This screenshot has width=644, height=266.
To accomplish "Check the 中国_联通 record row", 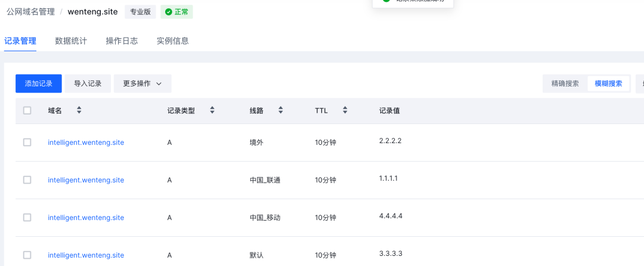I will (27, 180).
